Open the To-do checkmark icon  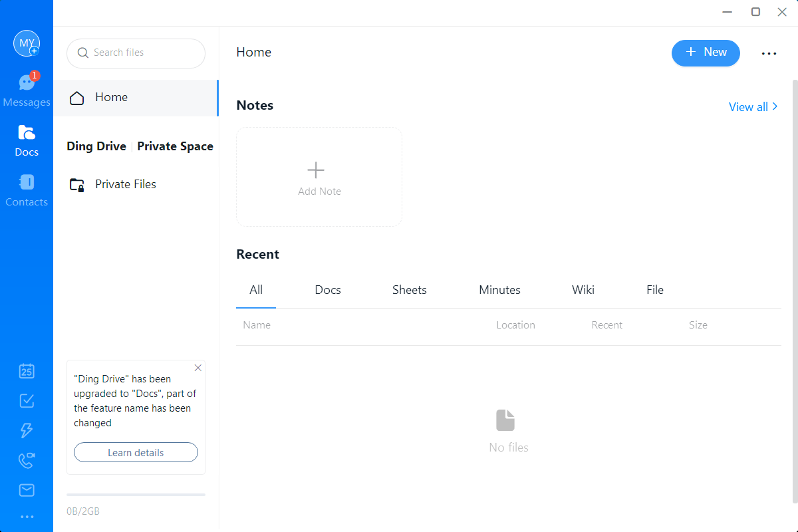pyautogui.click(x=27, y=401)
